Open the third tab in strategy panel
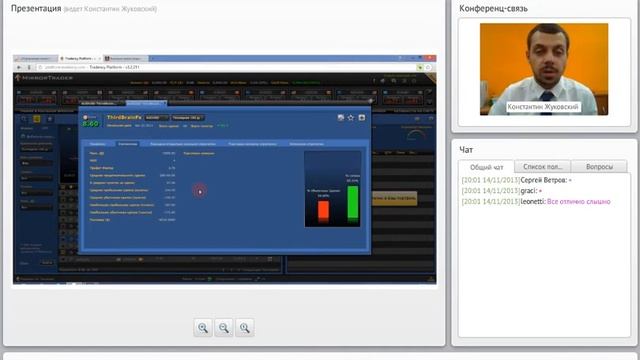This screenshot has width=640, height=360. tap(183, 144)
